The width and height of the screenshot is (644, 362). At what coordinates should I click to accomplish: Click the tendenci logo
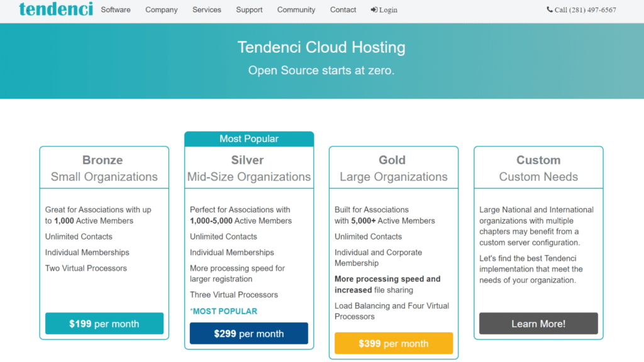56,9
